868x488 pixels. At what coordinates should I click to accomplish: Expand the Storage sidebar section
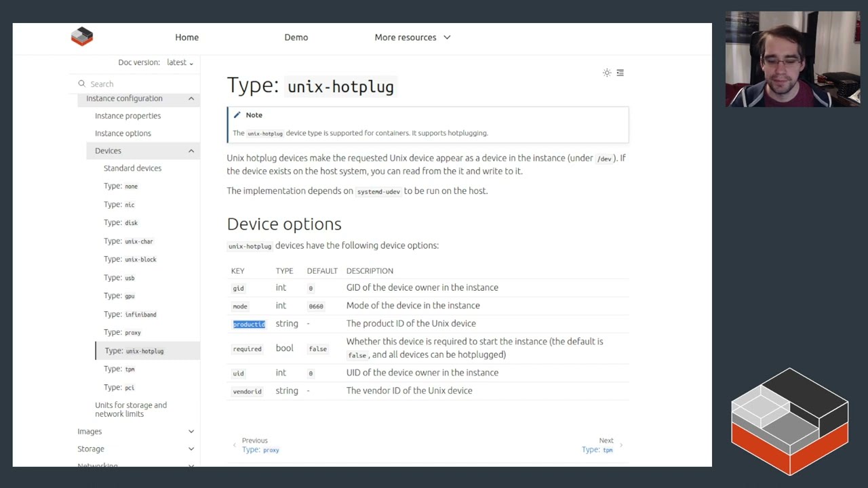[x=191, y=449]
